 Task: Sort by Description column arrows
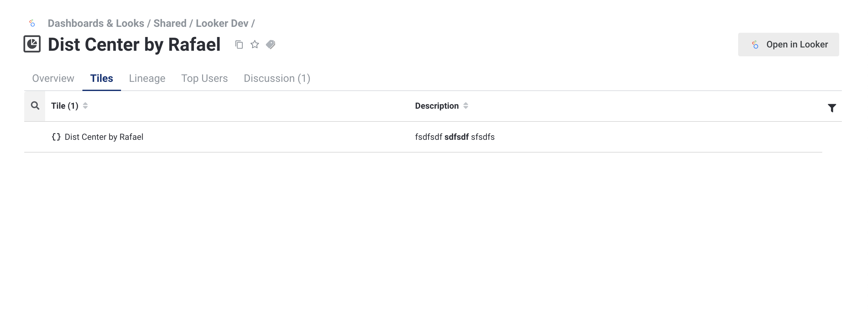pos(466,106)
